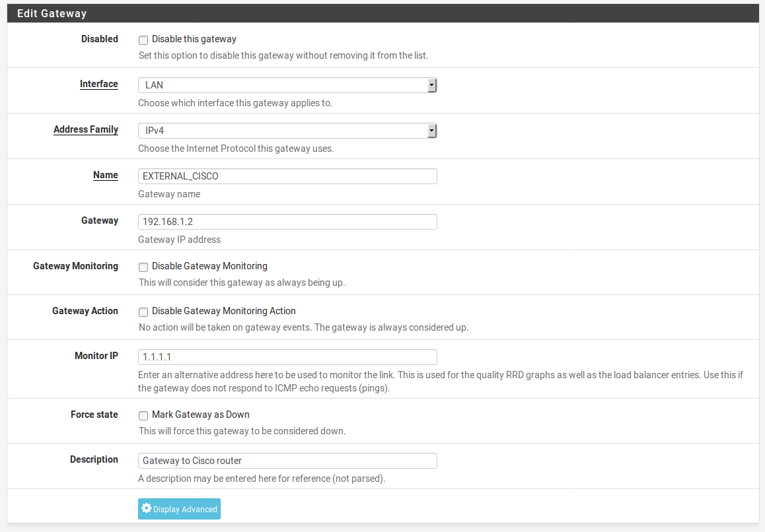
Task: Tick the Mark Gateway as Down checkbox
Action: pyautogui.click(x=143, y=415)
